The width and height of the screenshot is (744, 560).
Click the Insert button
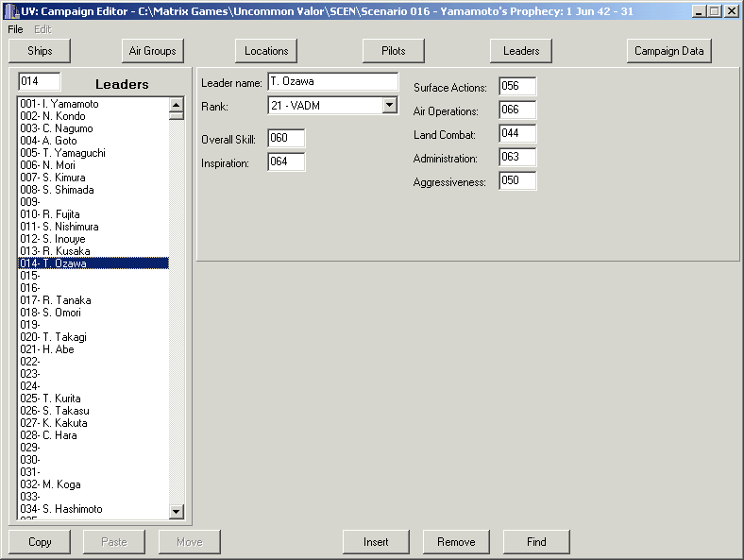click(x=376, y=542)
